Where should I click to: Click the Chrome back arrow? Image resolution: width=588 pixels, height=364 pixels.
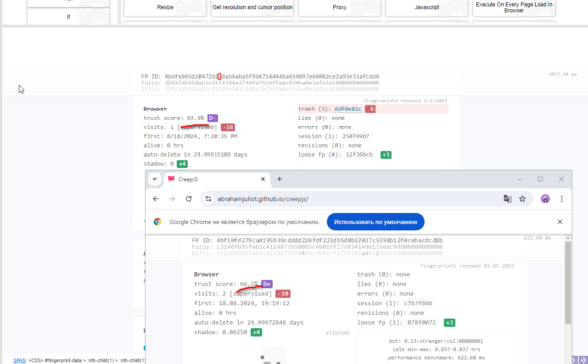pos(156,199)
